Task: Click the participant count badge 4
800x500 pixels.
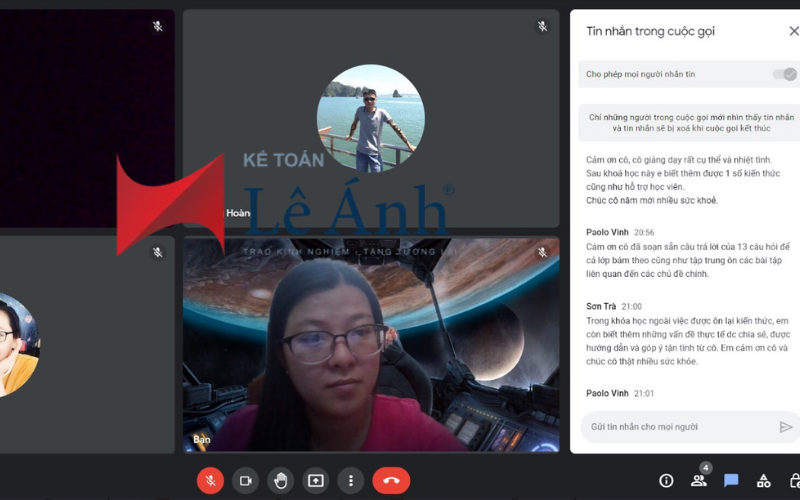Action: coord(706,467)
